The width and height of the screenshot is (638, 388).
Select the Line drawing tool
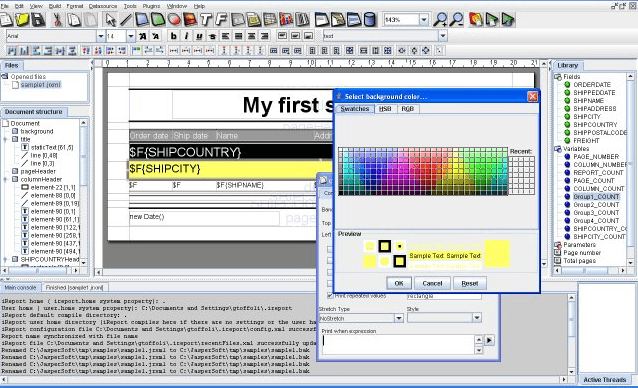tap(126, 20)
